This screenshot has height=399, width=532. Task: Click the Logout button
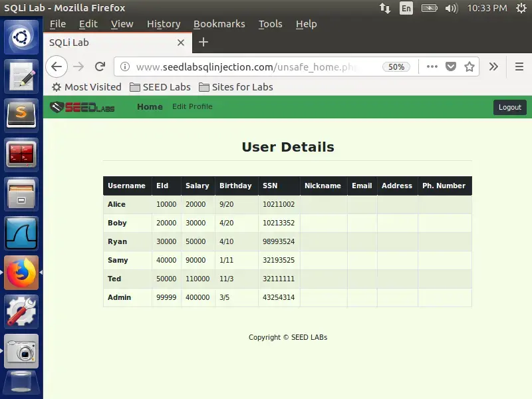click(x=509, y=107)
